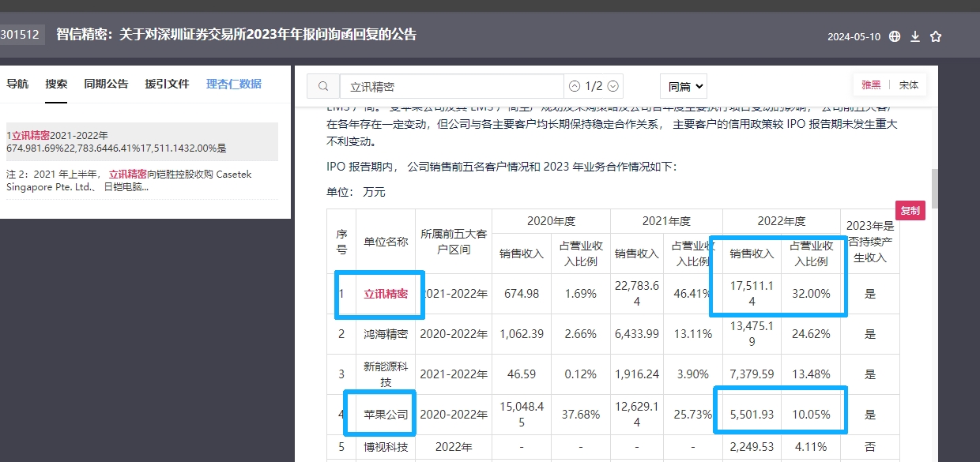Click the 复制 button beside table
The width and height of the screenshot is (980, 462).
click(x=910, y=211)
